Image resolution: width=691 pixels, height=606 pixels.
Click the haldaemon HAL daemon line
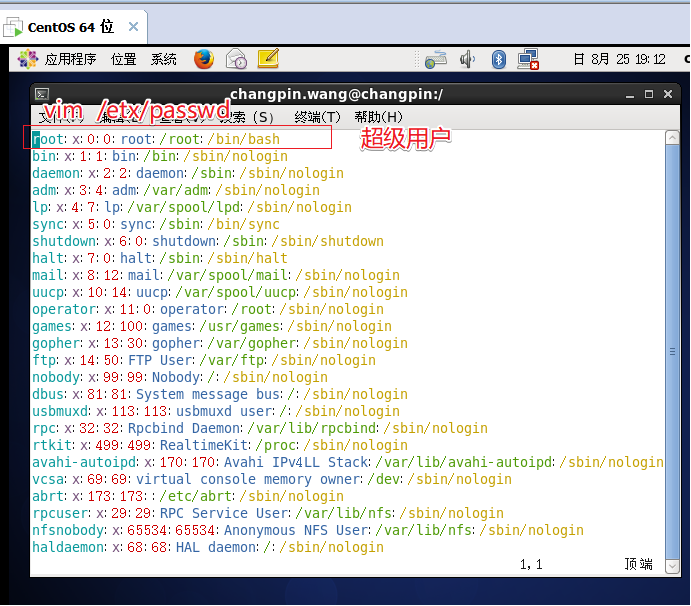click(x=208, y=547)
